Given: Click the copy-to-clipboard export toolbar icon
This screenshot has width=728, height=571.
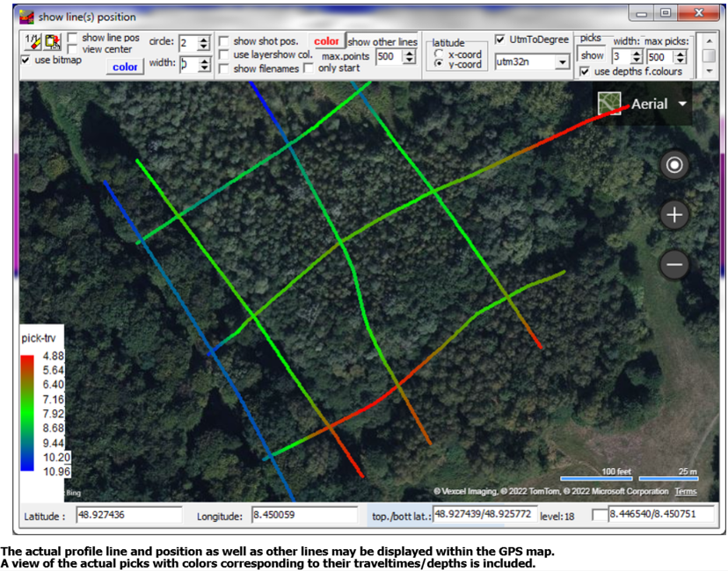Looking at the screenshot, I should point(53,42).
